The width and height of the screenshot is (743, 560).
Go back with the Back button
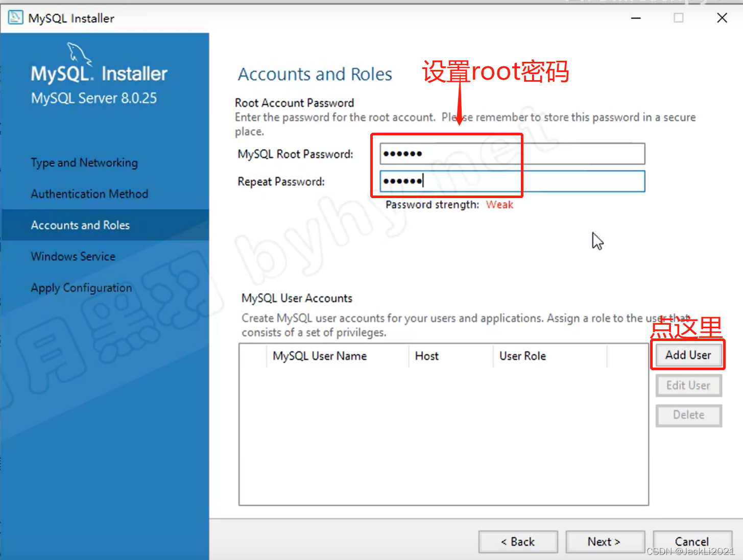click(518, 542)
